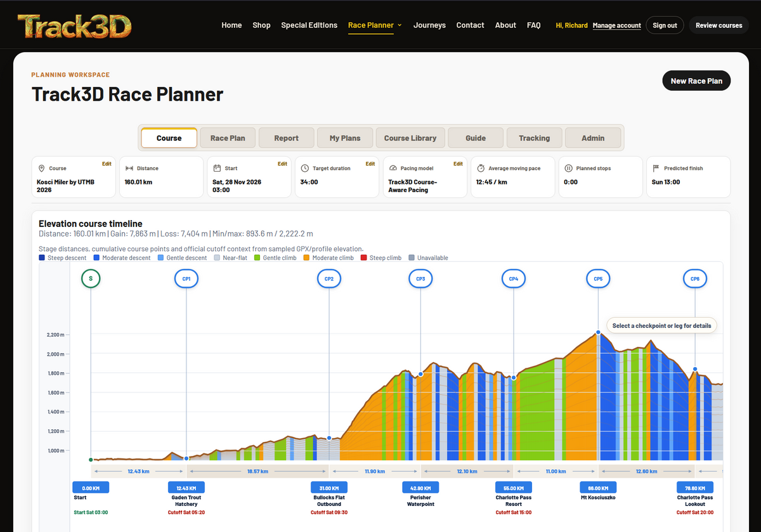The height and width of the screenshot is (532, 761).
Task: Switch to the Guide tab
Action: point(476,138)
